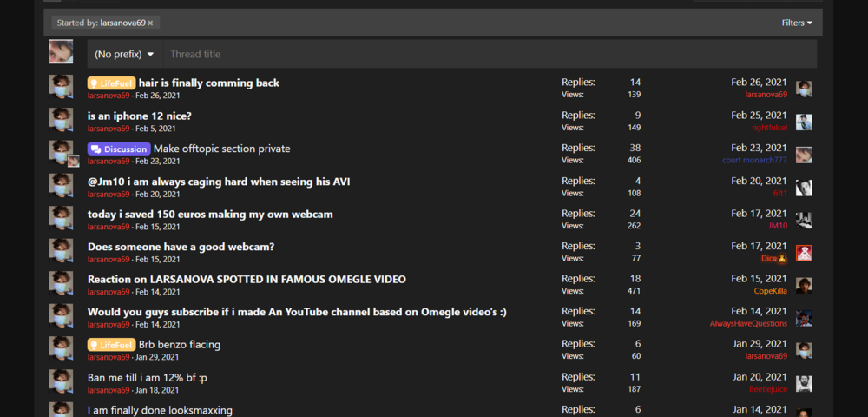868x417 pixels.
Task: Open nightfulcel's avatar on the right
Action: click(804, 122)
